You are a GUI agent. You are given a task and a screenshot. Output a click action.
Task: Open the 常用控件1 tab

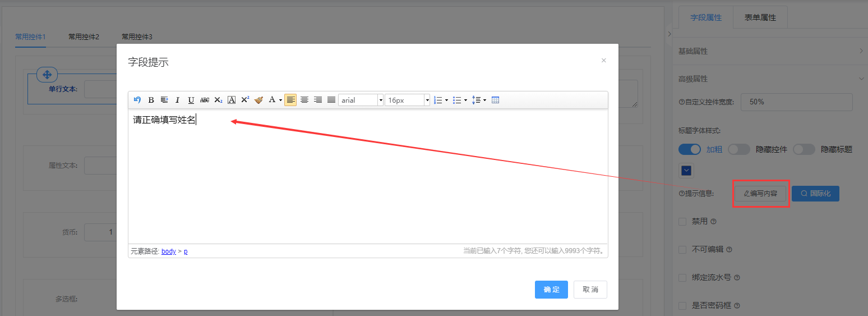point(30,37)
